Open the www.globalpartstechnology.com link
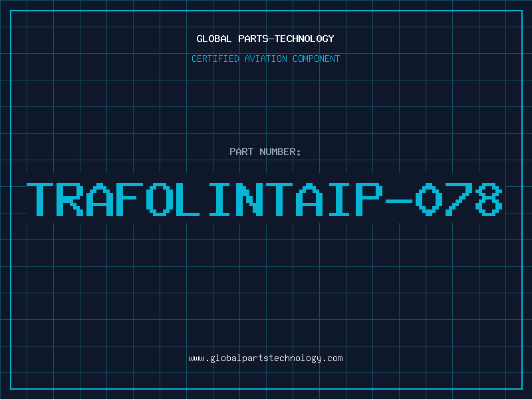532x399 pixels. pyautogui.click(x=265, y=358)
